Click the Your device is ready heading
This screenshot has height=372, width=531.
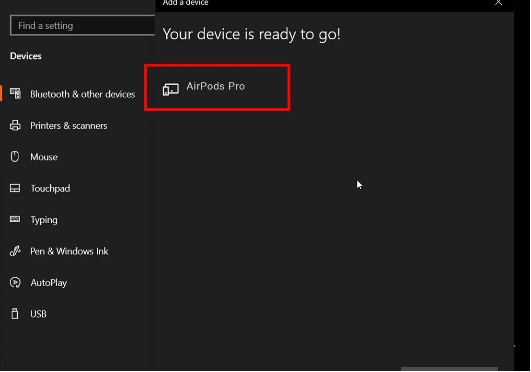click(x=252, y=35)
